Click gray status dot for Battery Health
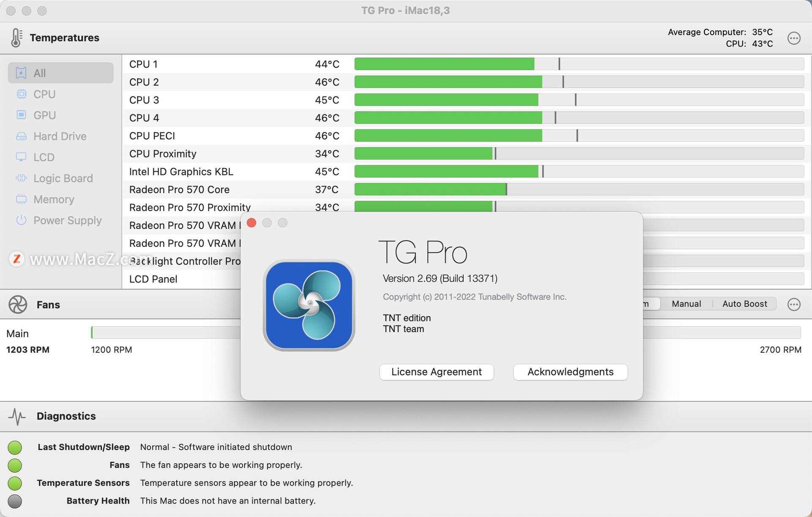Screen dimensions: 812x517 15,501
